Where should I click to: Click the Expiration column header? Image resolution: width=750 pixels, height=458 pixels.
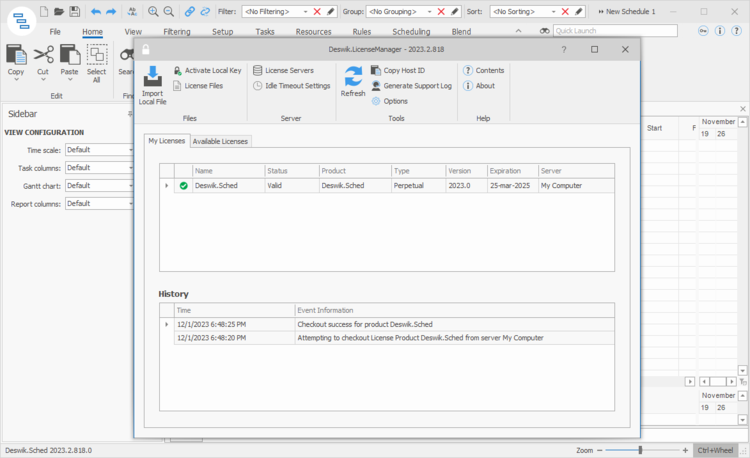click(x=513, y=171)
